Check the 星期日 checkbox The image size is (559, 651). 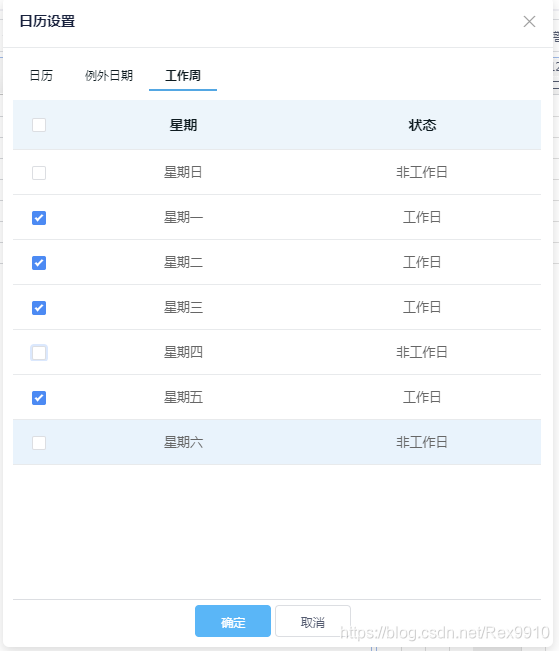[x=39, y=173]
